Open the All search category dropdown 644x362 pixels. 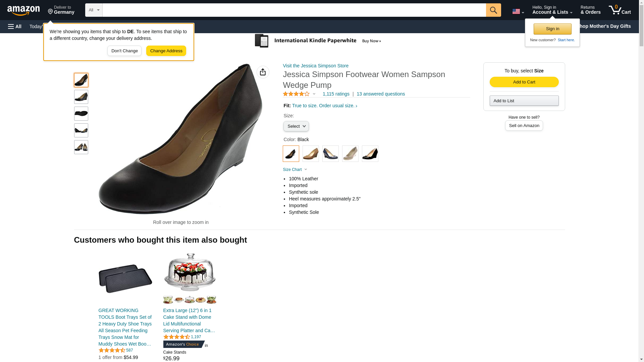94,10
